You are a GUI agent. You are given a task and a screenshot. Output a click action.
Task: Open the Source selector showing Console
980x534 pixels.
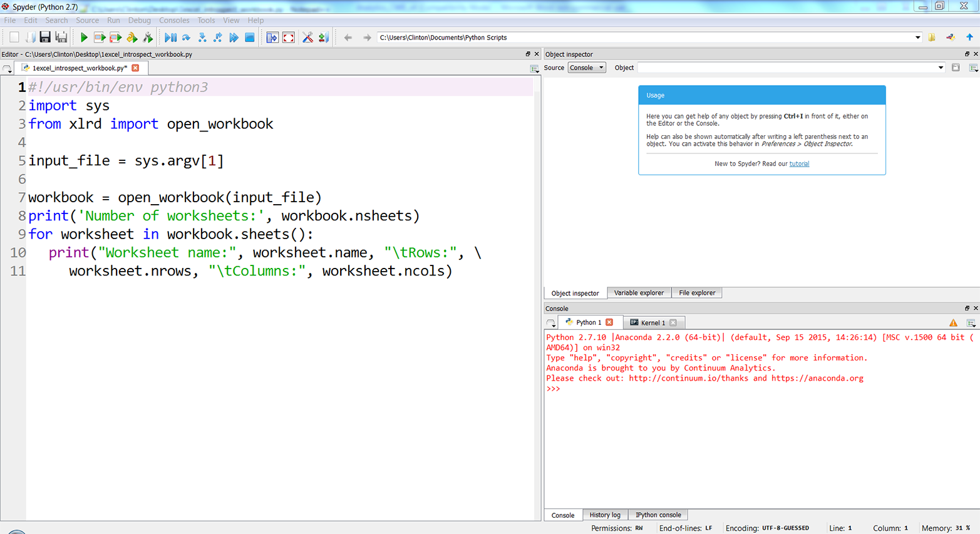coord(586,68)
